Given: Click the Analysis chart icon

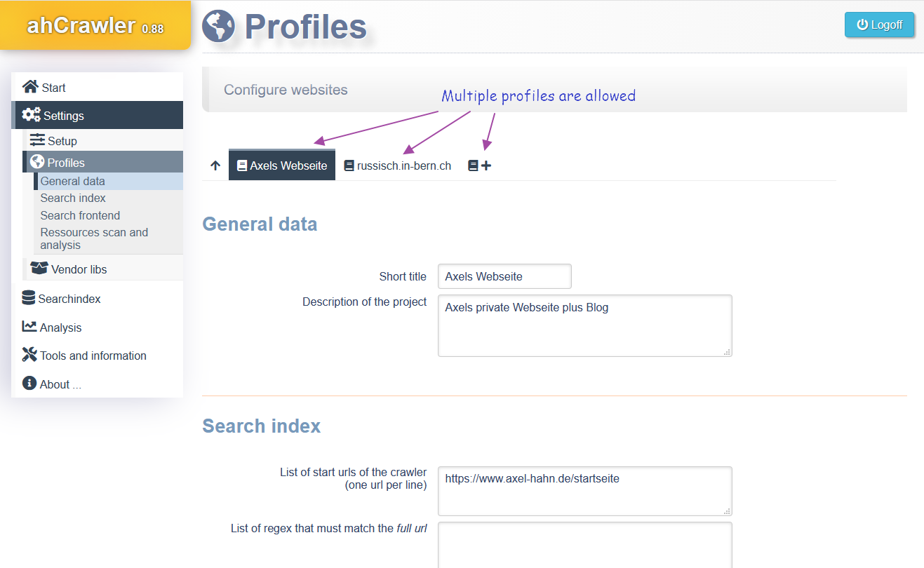Looking at the screenshot, I should pyautogui.click(x=29, y=327).
